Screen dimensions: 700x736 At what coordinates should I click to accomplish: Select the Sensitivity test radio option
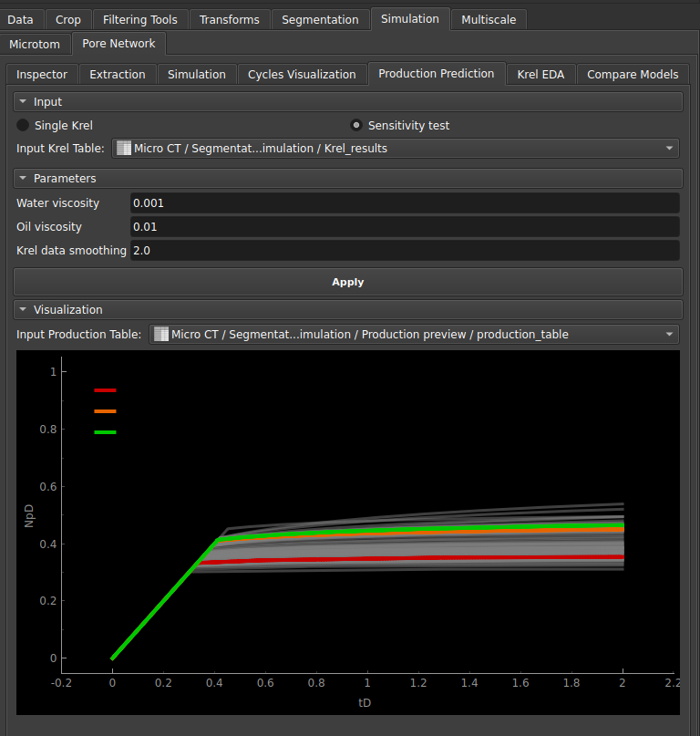pyautogui.click(x=356, y=126)
